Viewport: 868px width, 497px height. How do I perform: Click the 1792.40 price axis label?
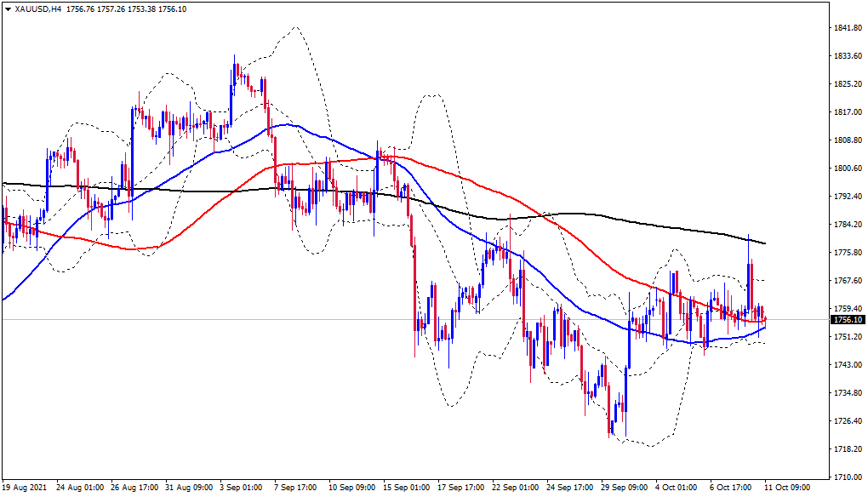(848, 197)
